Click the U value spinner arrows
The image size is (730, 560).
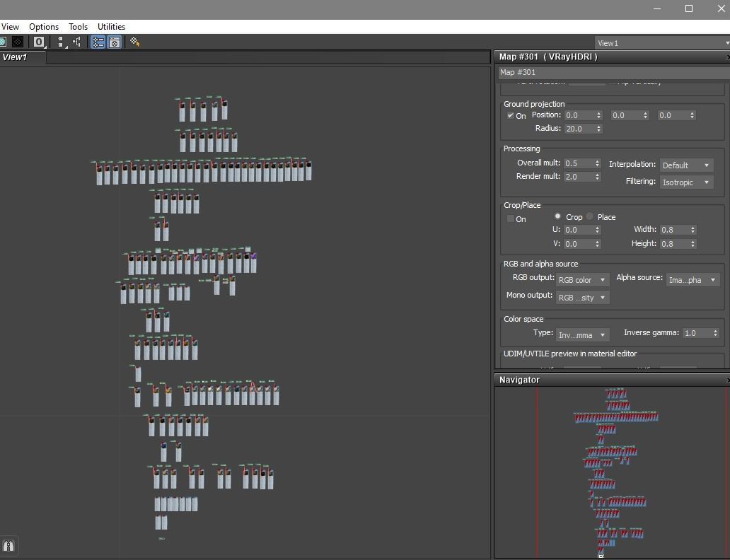(x=597, y=230)
